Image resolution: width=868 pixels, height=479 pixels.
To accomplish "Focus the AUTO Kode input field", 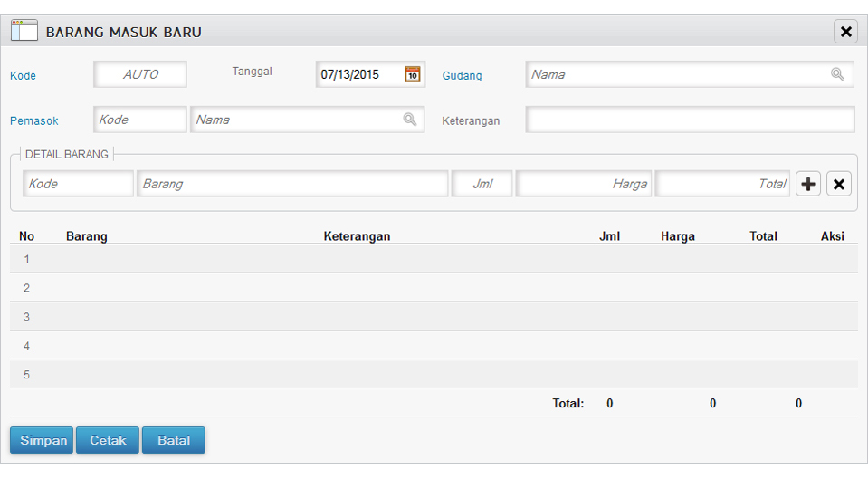I will pyautogui.click(x=140, y=74).
